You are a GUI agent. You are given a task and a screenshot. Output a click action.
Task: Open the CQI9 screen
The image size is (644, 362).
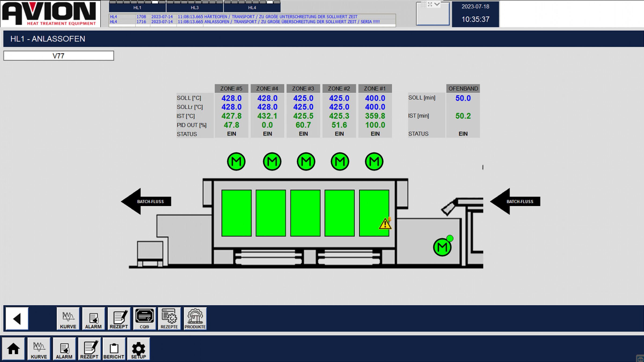click(144, 319)
